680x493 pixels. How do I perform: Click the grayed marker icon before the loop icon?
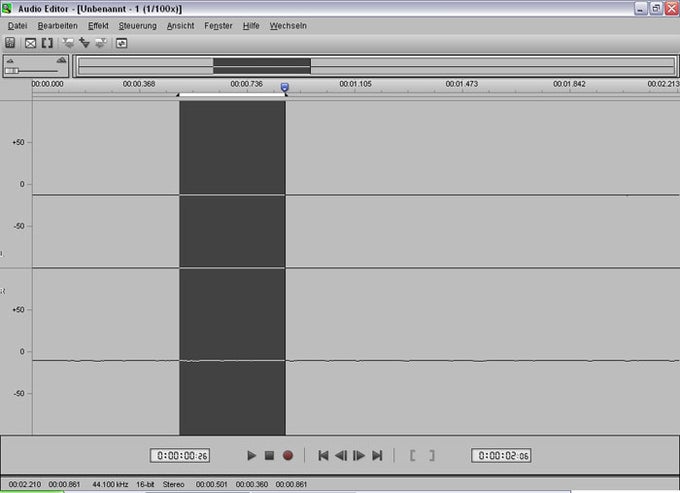(101, 43)
